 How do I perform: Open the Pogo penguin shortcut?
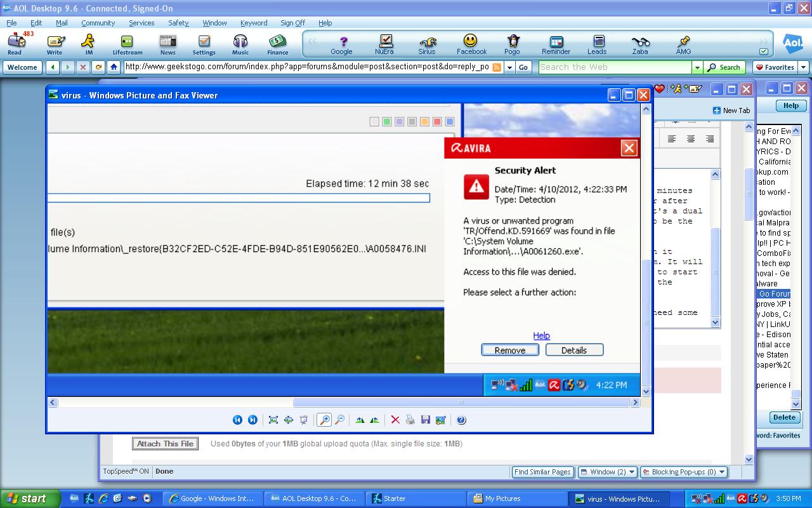point(513,43)
